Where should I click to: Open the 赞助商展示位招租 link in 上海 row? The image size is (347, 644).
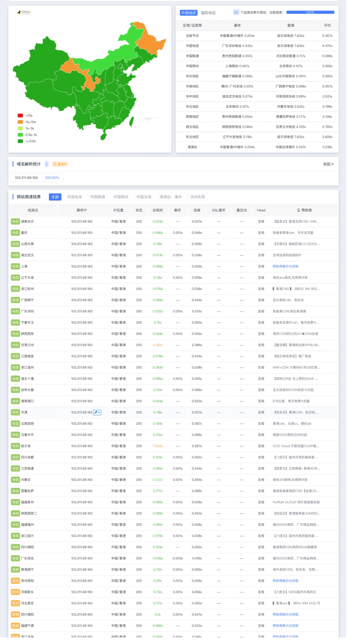pos(285,266)
